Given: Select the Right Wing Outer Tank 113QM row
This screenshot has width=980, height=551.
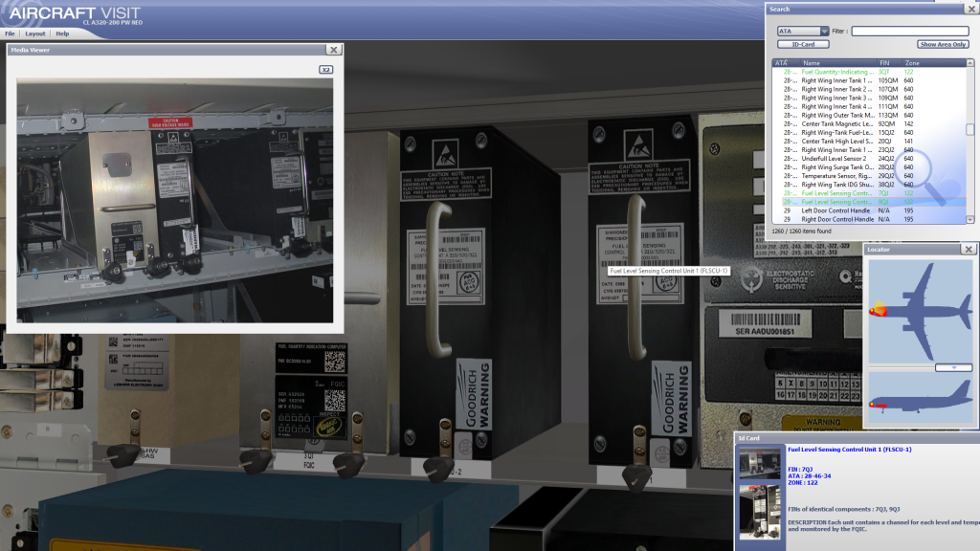Looking at the screenshot, I should tap(869, 116).
